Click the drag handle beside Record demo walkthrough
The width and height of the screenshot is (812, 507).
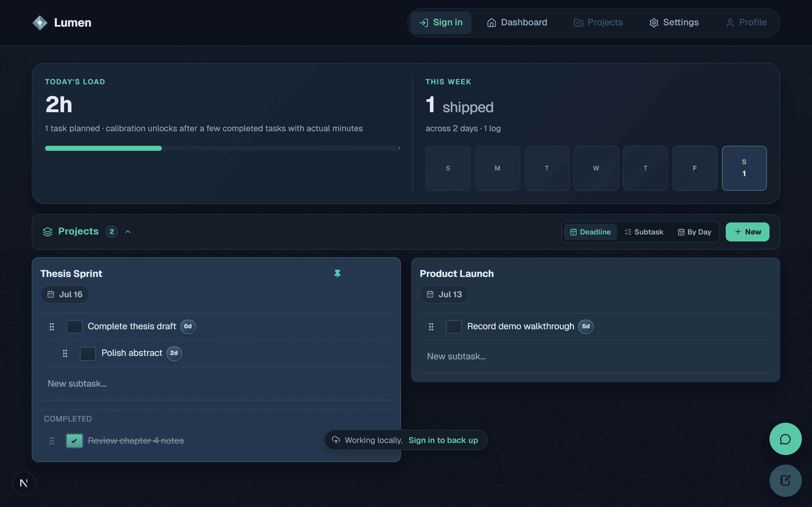pyautogui.click(x=431, y=327)
